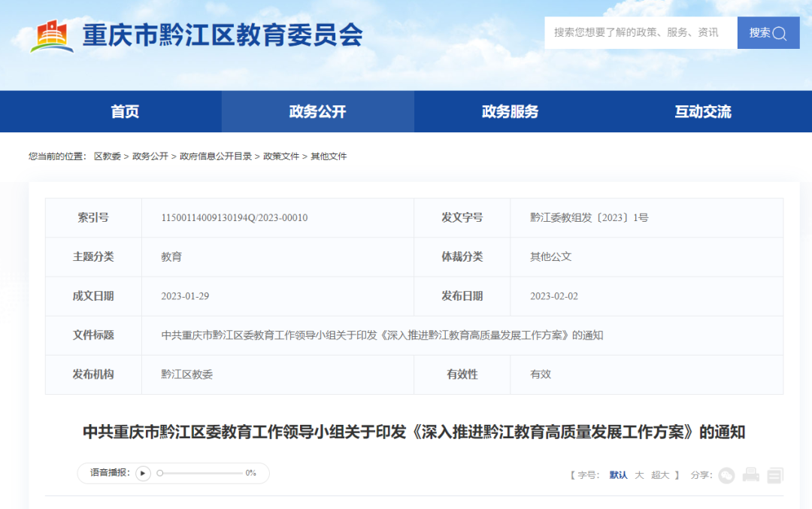This screenshot has width=812, height=509.
Task: Share the article via WeChat icon
Action: [726, 476]
